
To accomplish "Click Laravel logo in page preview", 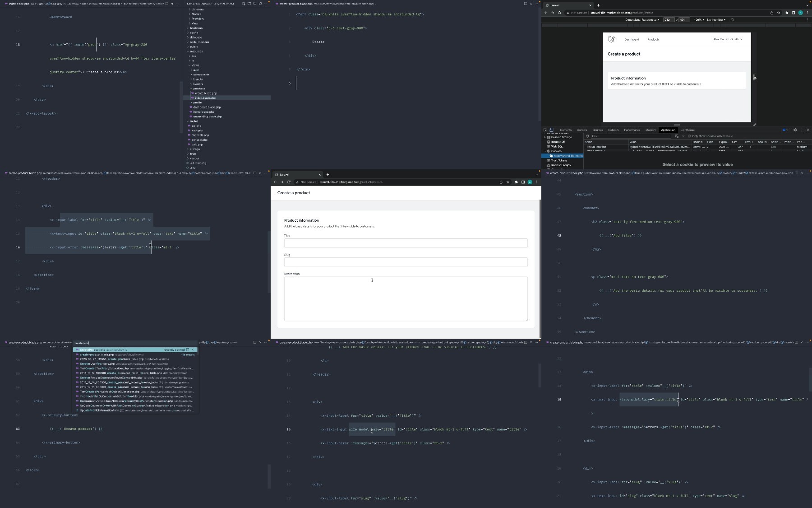I will tap(612, 39).
